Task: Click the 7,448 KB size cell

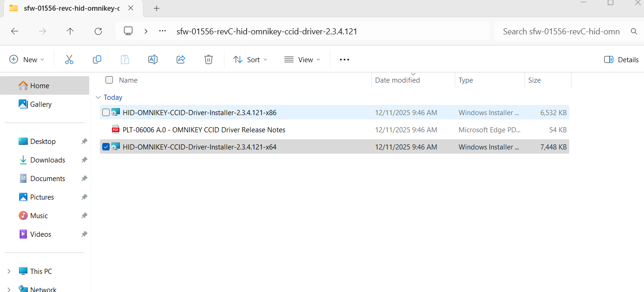Action: click(x=553, y=147)
